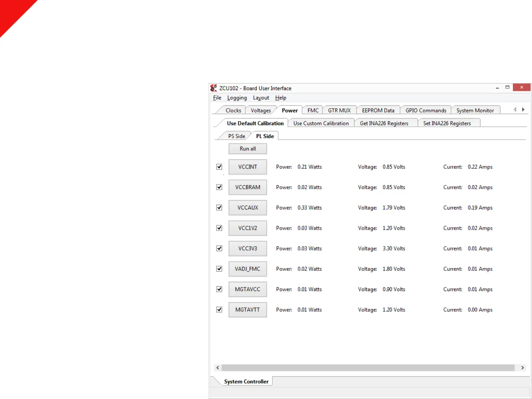The height and width of the screenshot is (399, 532).
Task: Click the horizontal scrollbar left arrow
Action: [x=218, y=368]
